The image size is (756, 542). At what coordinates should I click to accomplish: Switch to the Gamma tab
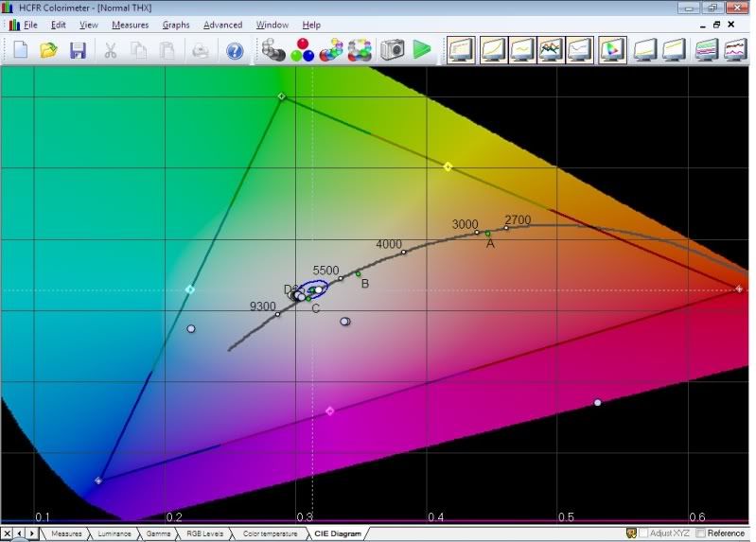point(158,533)
